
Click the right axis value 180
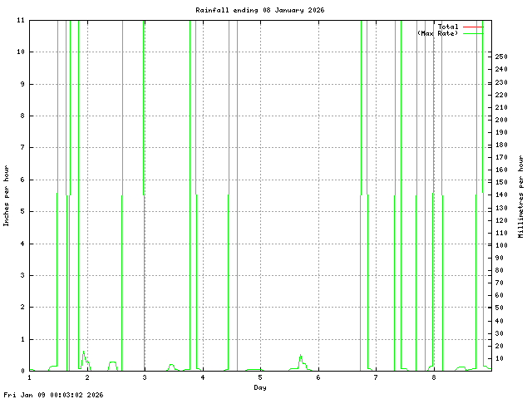pos(501,145)
